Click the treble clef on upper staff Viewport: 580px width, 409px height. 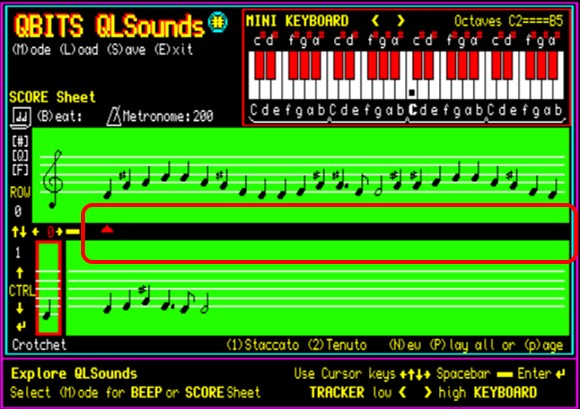53,179
